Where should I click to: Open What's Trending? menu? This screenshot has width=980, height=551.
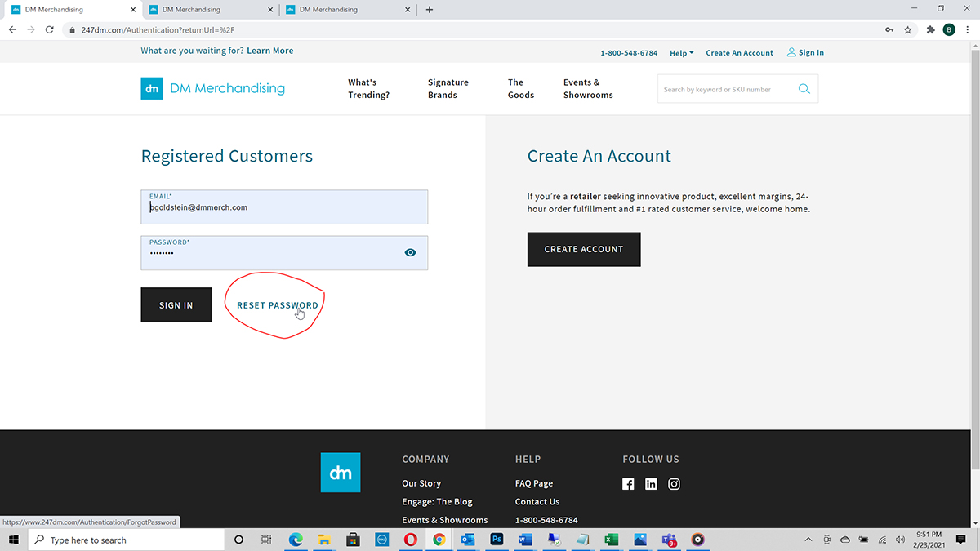(x=368, y=89)
